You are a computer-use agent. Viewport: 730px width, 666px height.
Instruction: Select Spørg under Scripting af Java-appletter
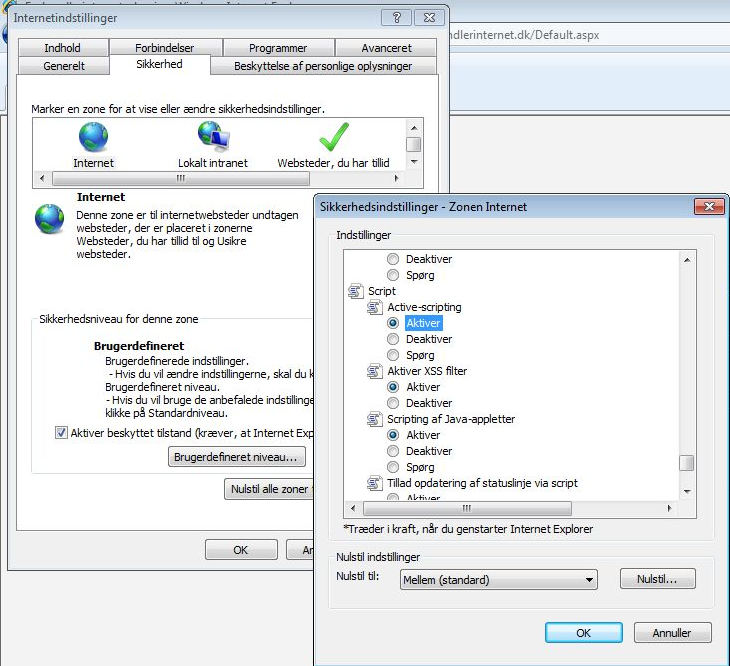[393, 467]
